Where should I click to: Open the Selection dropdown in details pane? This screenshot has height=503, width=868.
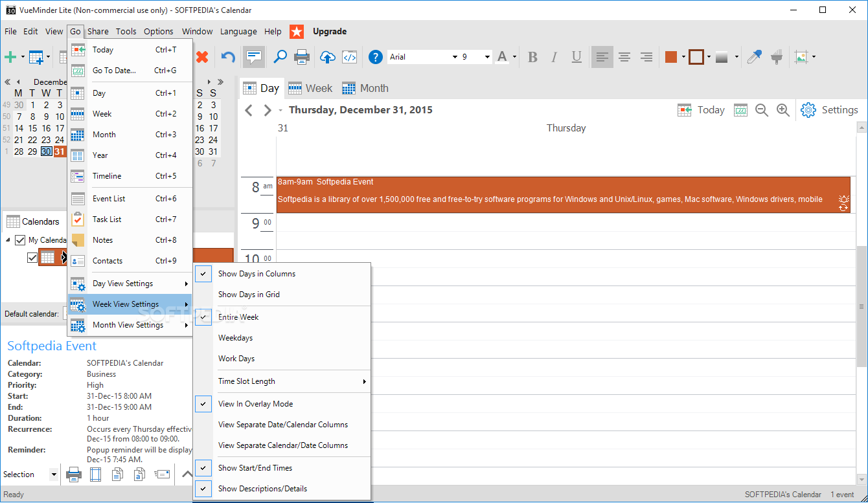pyautogui.click(x=53, y=475)
